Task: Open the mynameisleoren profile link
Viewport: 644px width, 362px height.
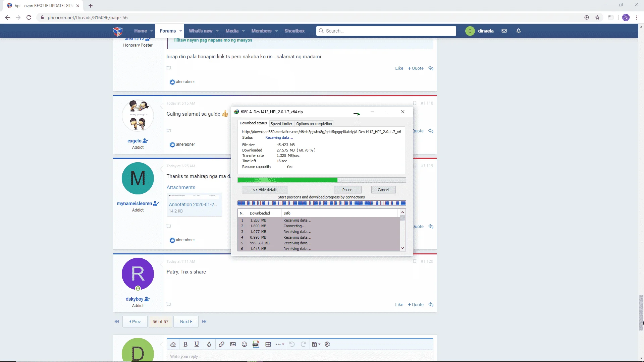Action: (135, 203)
